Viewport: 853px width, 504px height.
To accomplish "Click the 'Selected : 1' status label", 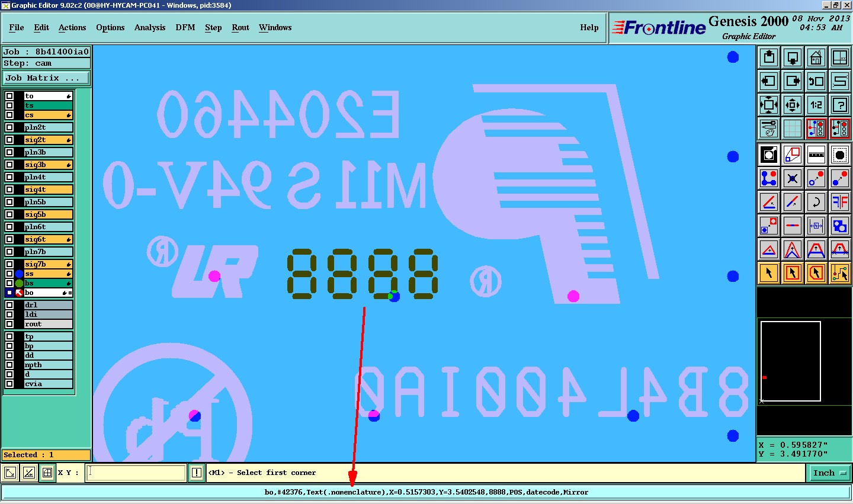I will [46, 455].
